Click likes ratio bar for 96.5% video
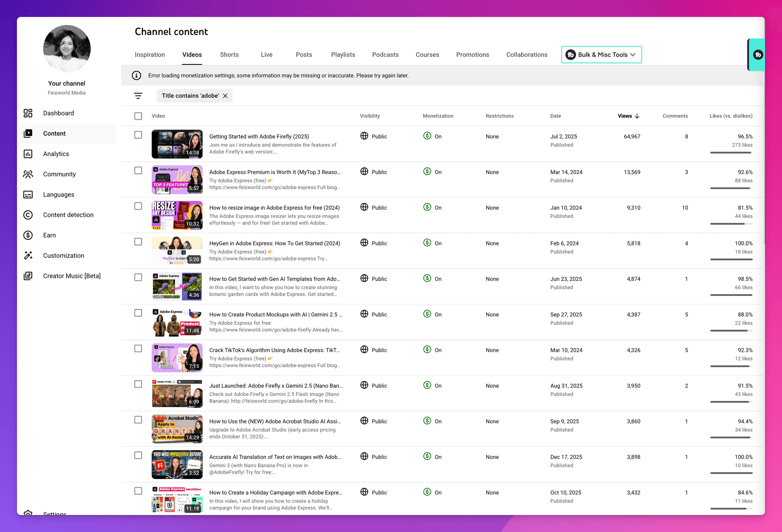782x532 pixels. [731, 152]
